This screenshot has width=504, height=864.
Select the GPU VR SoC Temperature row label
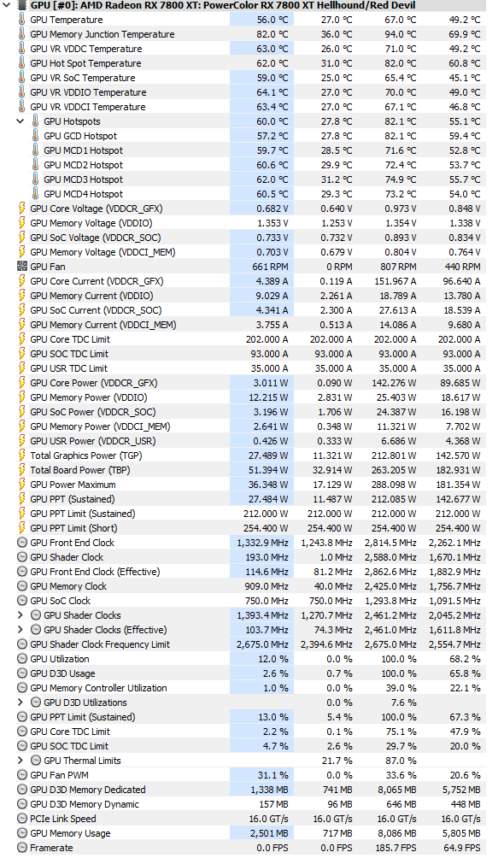(83, 78)
